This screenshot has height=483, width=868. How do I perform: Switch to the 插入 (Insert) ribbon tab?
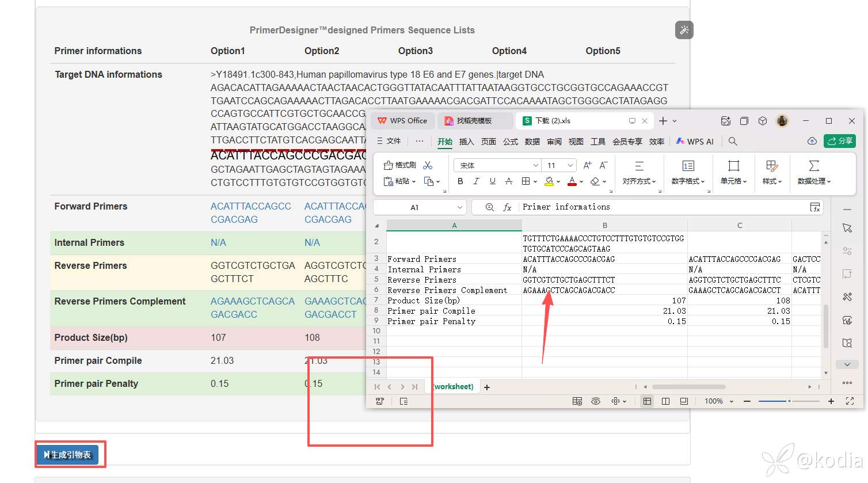(466, 142)
